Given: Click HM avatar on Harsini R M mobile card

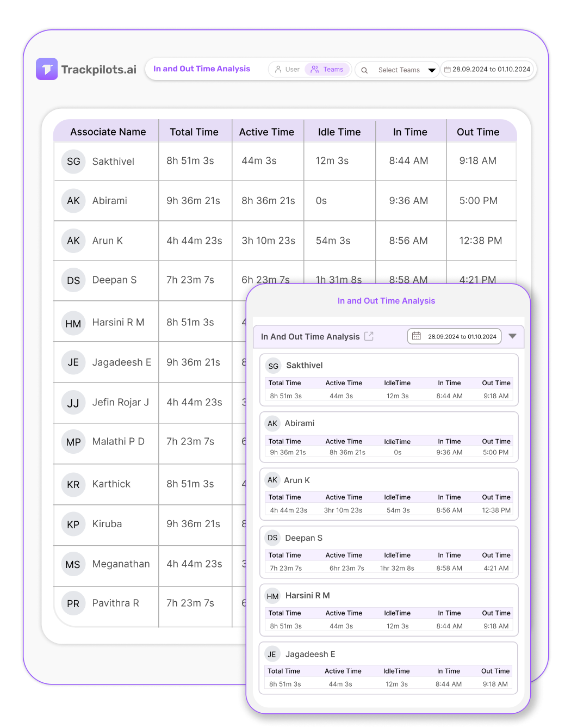Looking at the screenshot, I should (273, 596).
